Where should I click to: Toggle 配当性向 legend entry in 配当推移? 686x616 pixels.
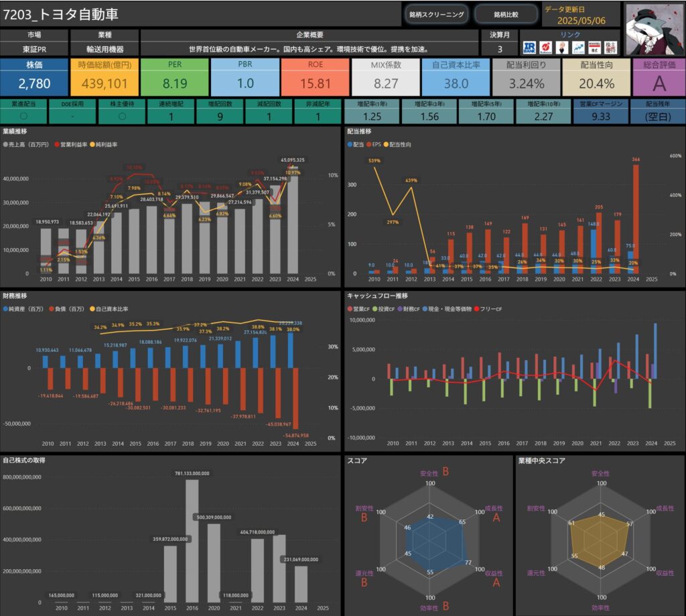(397, 145)
